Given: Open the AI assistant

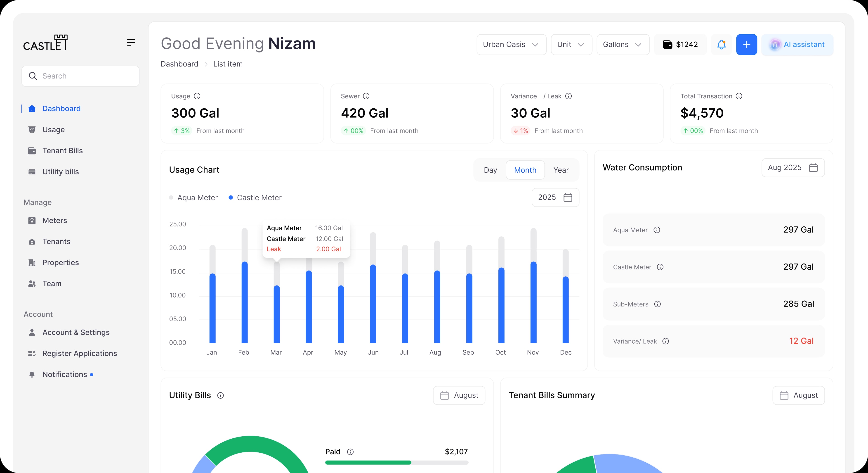Looking at the screenshot, I should 797,45.
